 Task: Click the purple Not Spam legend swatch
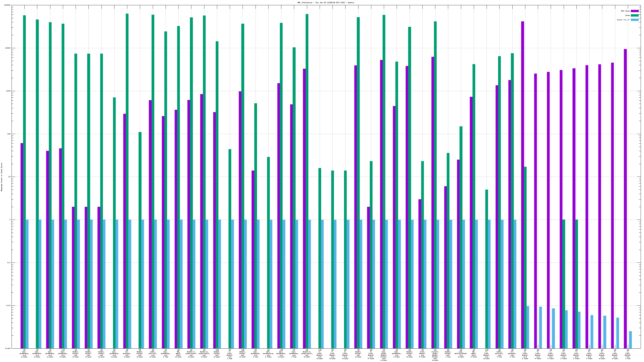635,11
